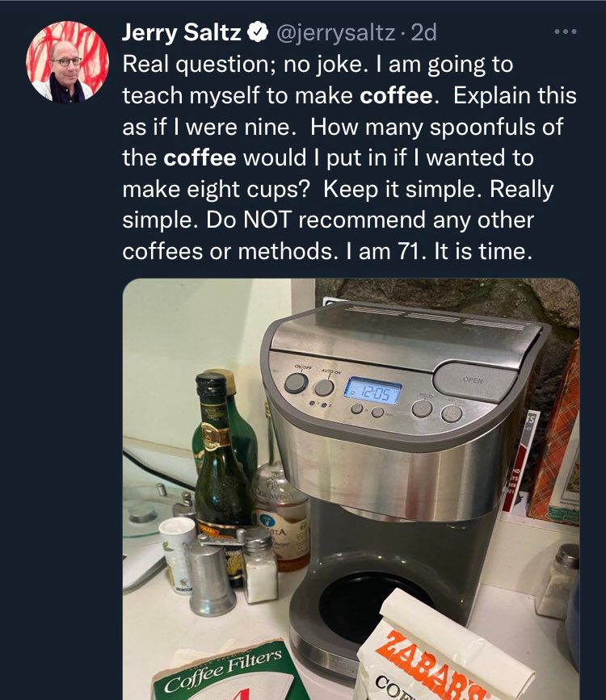The height and width of the screenshot is (700, 606).
Task: Open the attached coffee maker photo
Action: (x=351, y=488)
